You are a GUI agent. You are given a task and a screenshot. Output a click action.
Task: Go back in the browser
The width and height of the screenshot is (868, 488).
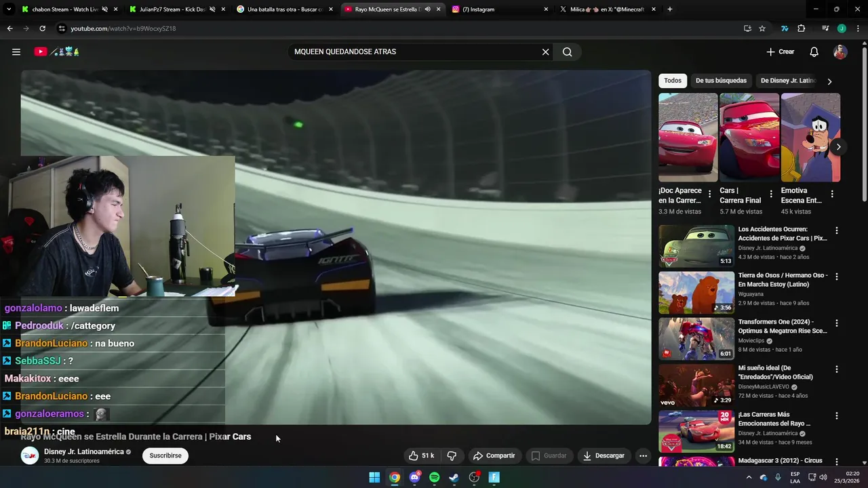9,28
